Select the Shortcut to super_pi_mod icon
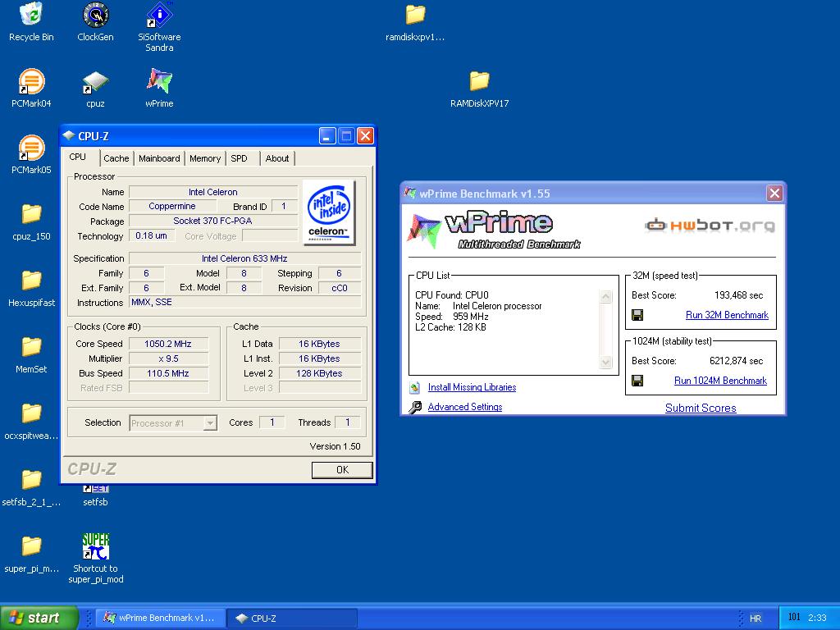 [x=95, y=558]
